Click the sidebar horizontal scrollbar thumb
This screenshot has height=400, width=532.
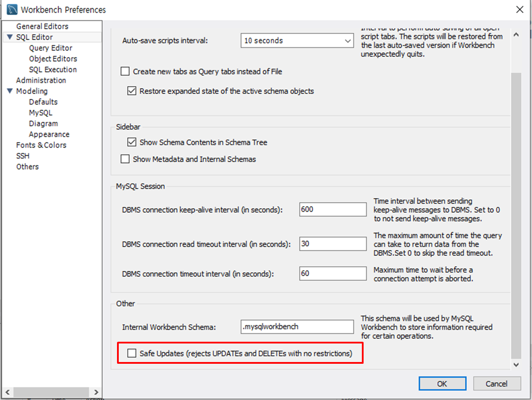pos(51,392)
